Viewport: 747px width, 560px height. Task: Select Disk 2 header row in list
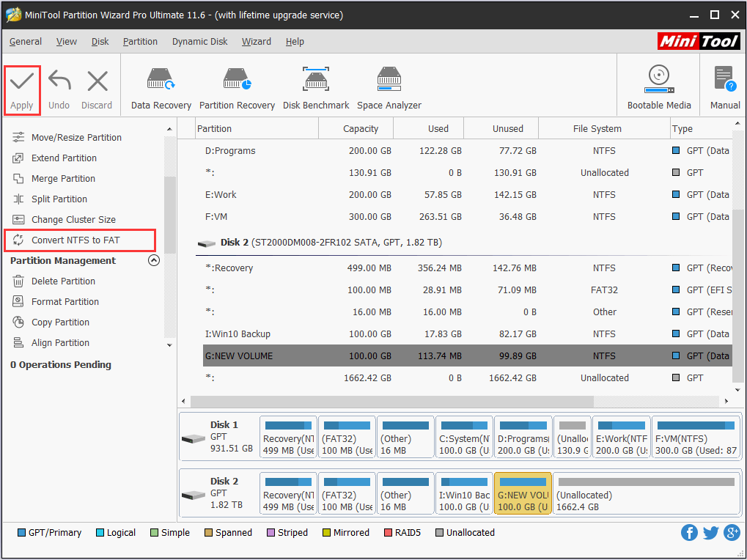[463, 243]
